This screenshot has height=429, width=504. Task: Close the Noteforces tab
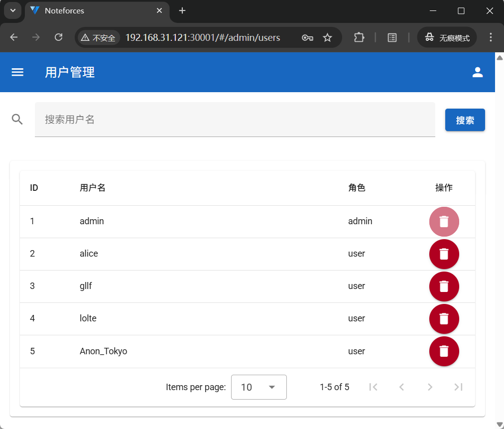coord(159,10)
